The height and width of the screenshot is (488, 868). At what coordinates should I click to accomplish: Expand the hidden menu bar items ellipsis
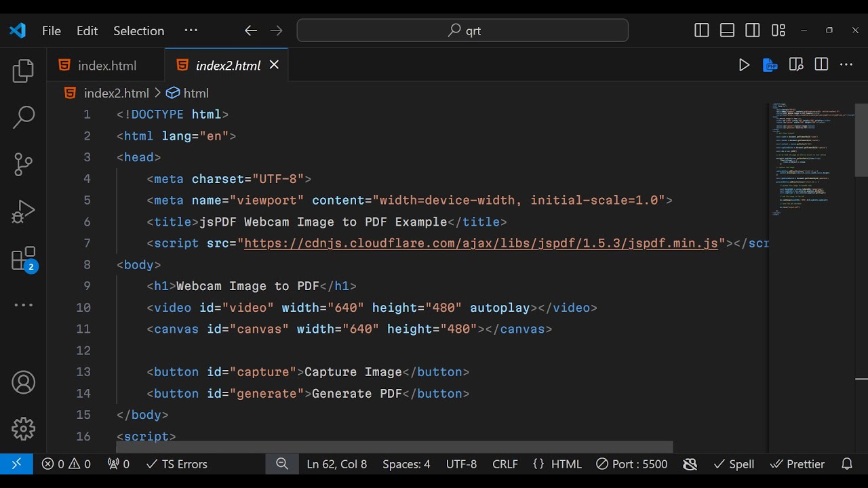(x=191, y=30)
